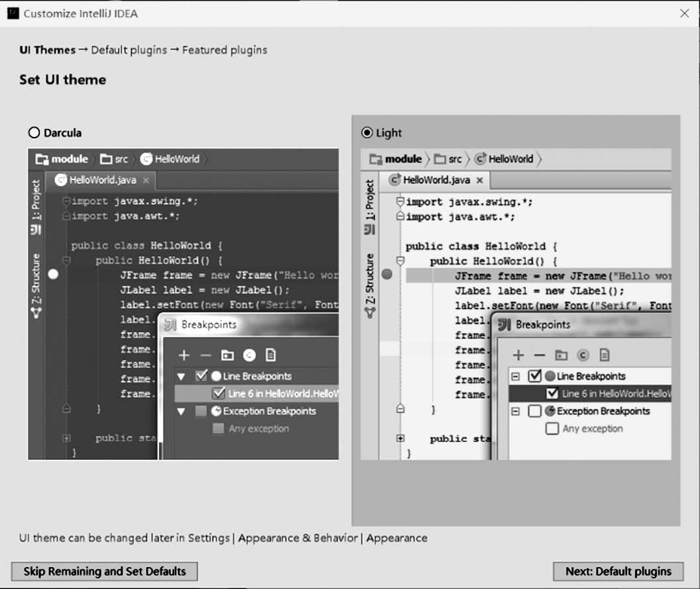
Task: Click the Default plugins breadcrumb step
Action: 129,50
